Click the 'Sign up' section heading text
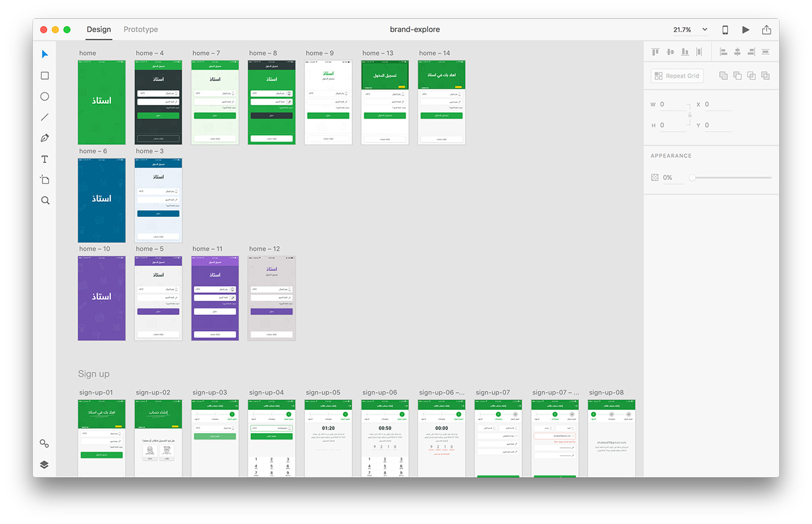The width and height of the screenshot is (812, 524). pos(94,374)
